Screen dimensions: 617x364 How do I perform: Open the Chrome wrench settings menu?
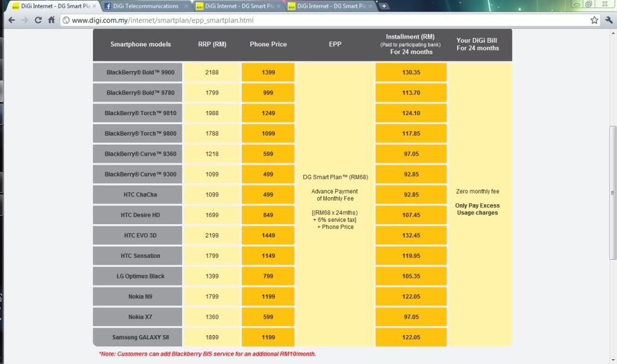[x=608, y=20]
